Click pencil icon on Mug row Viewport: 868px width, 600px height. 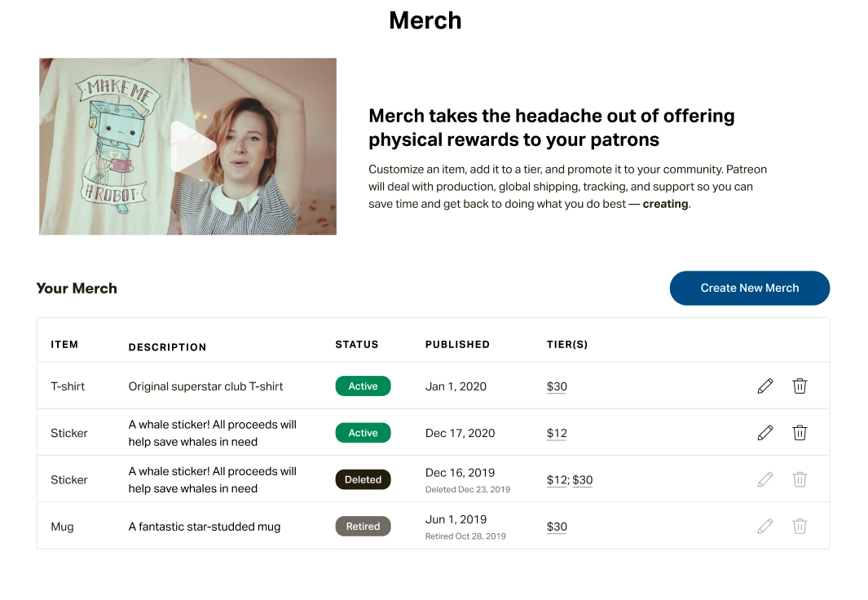pos(765,526)
